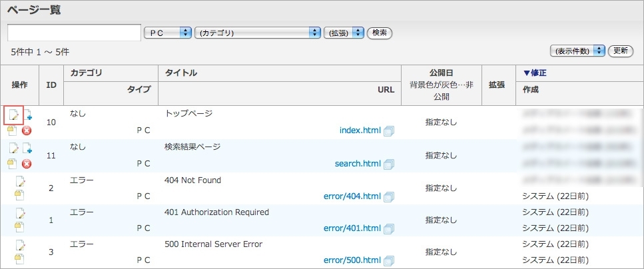Screen dimensions: 644x269
Task: Click the window icon beside error/404.html
Action: [x=388, y=196]
